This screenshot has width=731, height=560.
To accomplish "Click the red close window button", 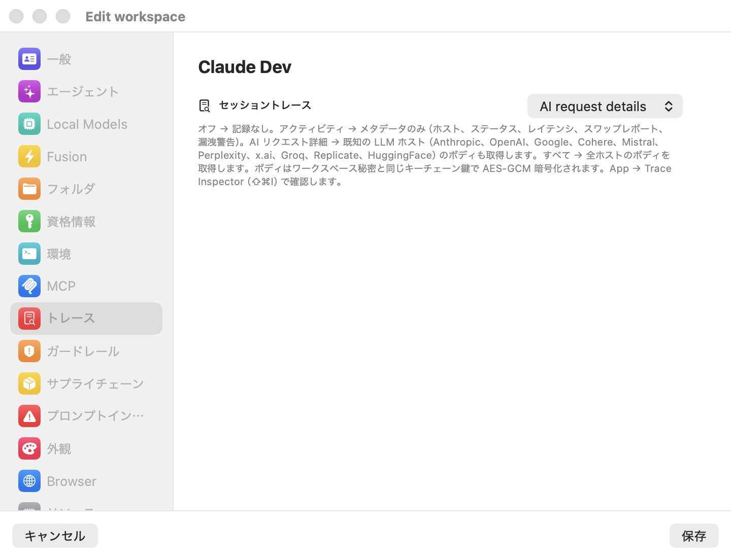I will click(16, 16).
